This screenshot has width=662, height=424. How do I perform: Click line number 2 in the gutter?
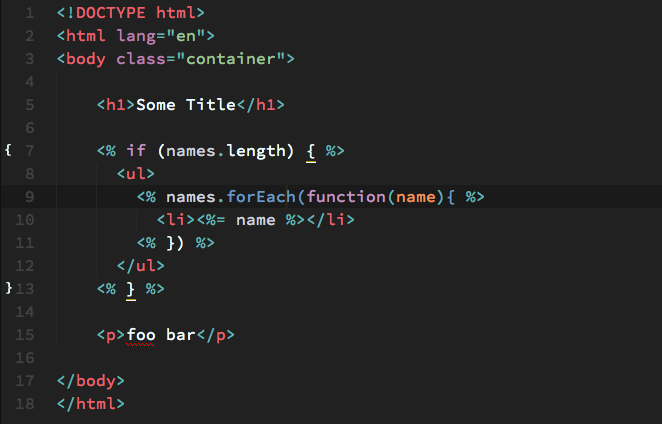click(30, 35)
